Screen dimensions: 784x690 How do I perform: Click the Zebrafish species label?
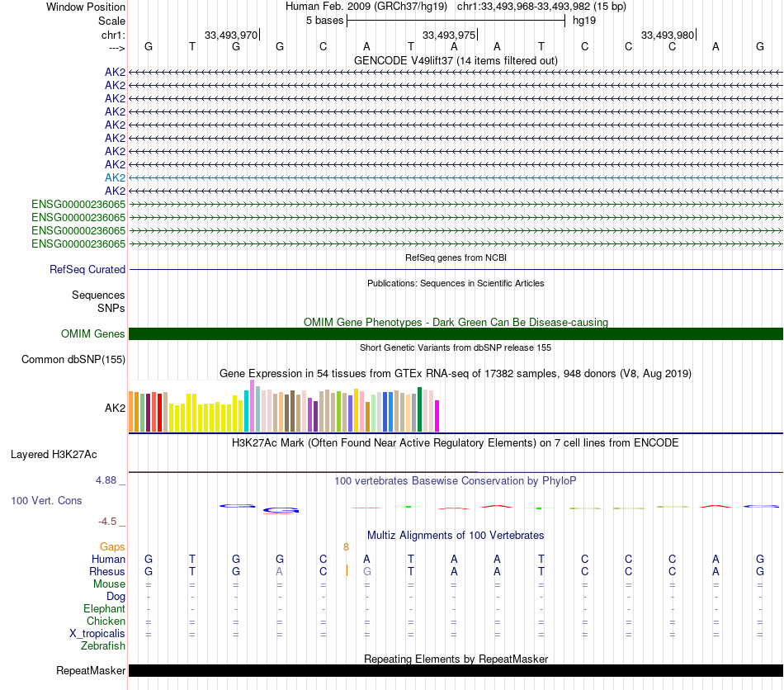(x=103, y=645)
